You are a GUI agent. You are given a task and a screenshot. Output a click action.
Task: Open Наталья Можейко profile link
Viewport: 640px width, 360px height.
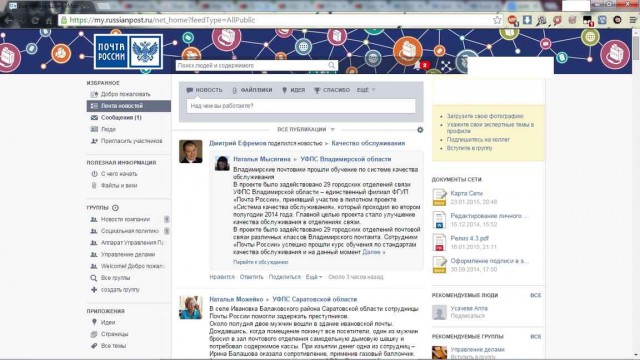click(x=236, y=299)
